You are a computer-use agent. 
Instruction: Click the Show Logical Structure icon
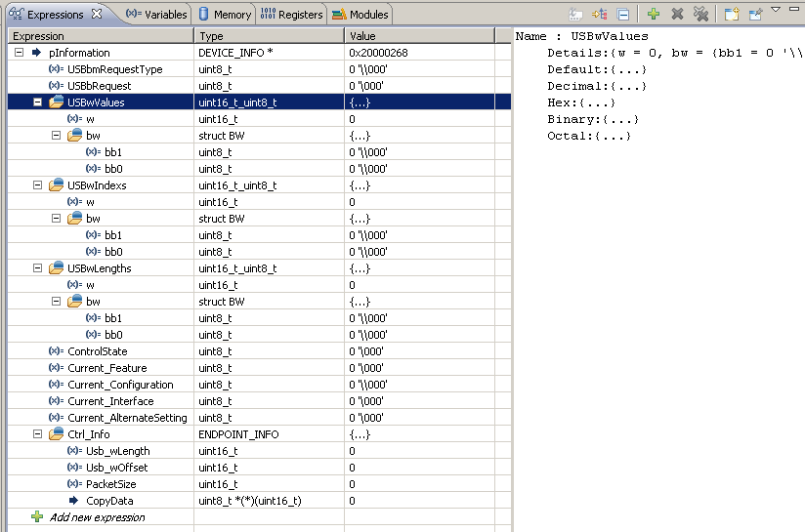pos(600,14)
